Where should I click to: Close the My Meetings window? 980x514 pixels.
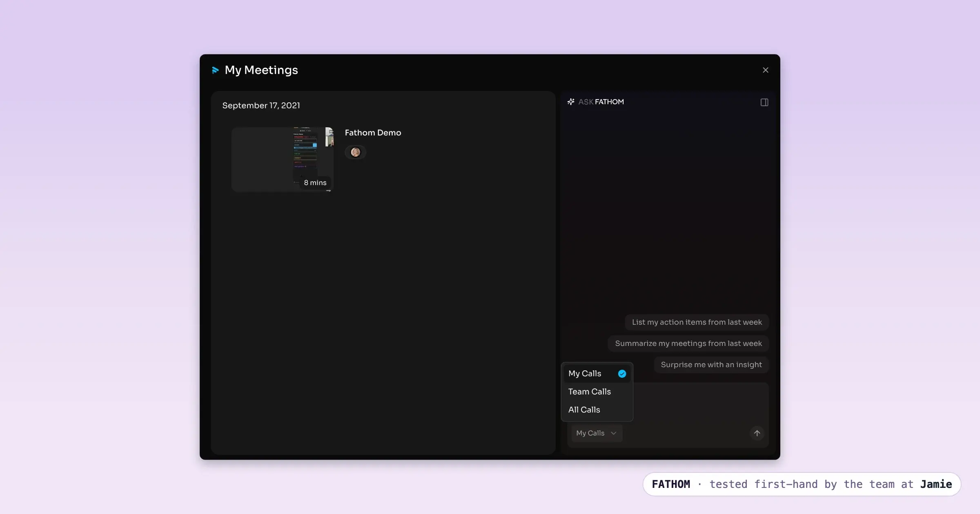pyautogui.click(x=765, y=70)
